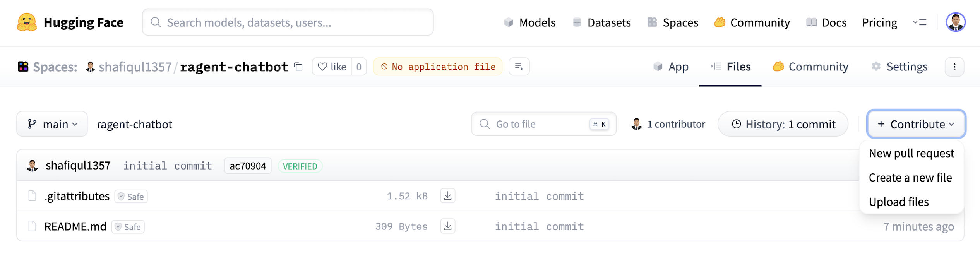
Task: Focus the Go to file search box
Action: tap(543, 124)
